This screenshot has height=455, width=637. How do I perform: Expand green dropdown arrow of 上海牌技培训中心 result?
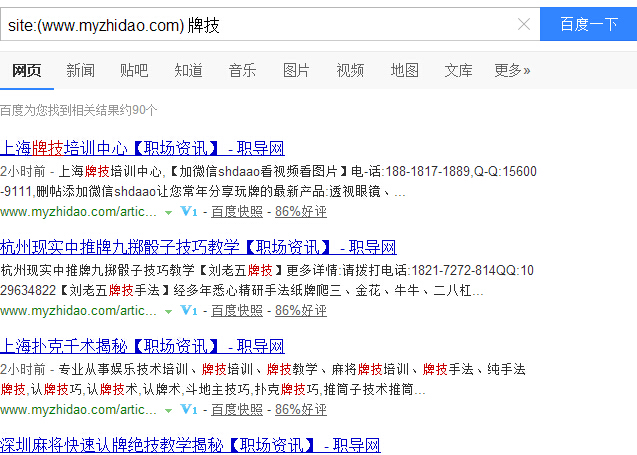coord(168,212)
